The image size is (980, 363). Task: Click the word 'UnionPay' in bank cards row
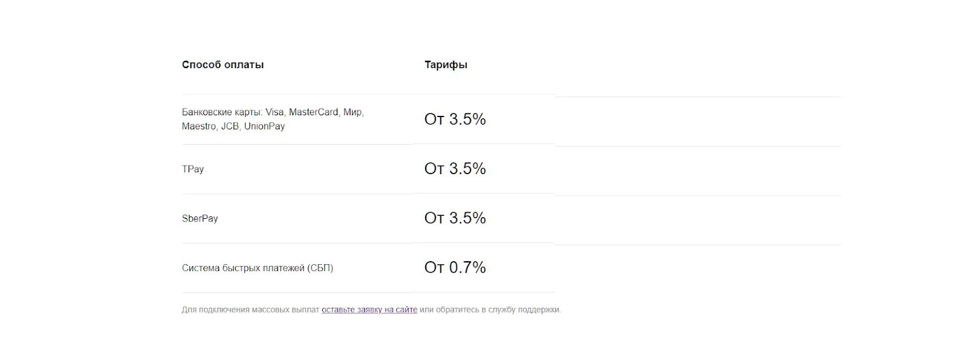click(264, 126)
